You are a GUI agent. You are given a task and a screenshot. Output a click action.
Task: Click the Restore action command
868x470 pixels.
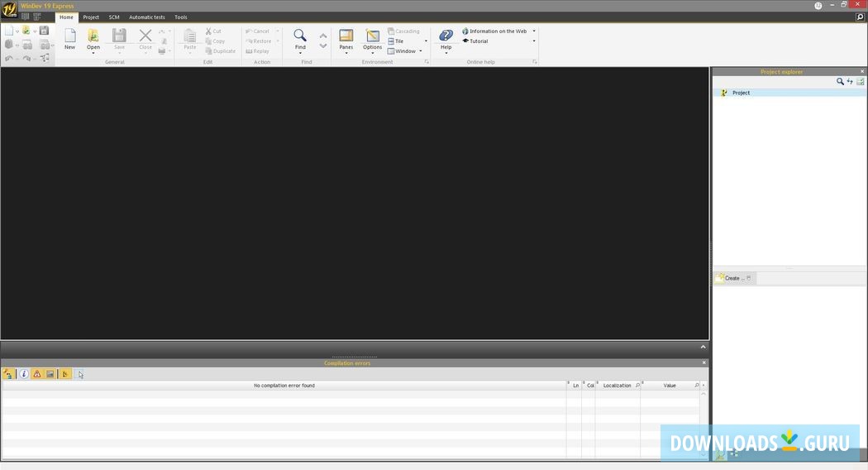click(x=259, y=41)
